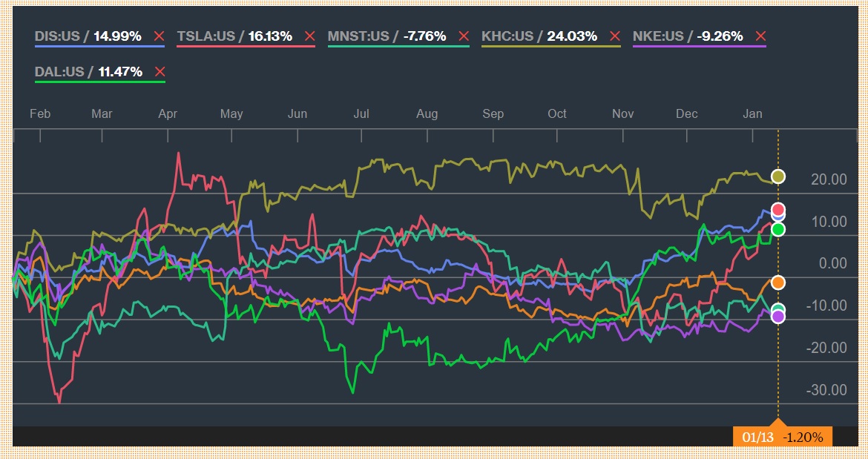This screenshot has height=459, width=868.
Task: Click the Jul month label on axis
Action: 361,114
